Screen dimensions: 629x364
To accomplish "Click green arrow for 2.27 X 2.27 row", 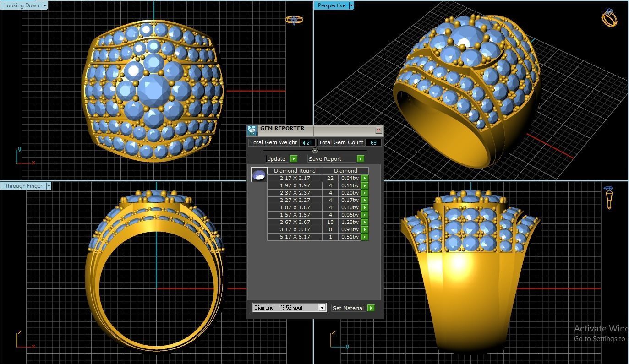I will click(365, 200).
